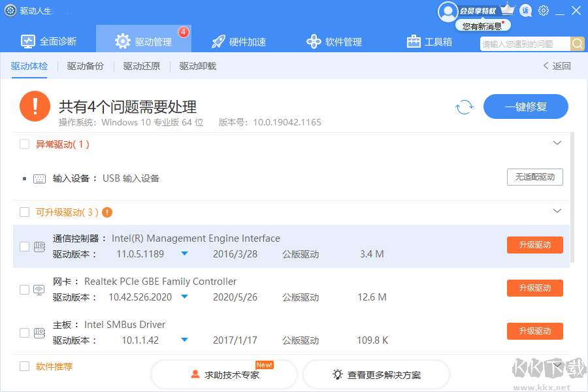
Task: Click orange alert icon beside 可升级驱动
Action: point(107,212)
